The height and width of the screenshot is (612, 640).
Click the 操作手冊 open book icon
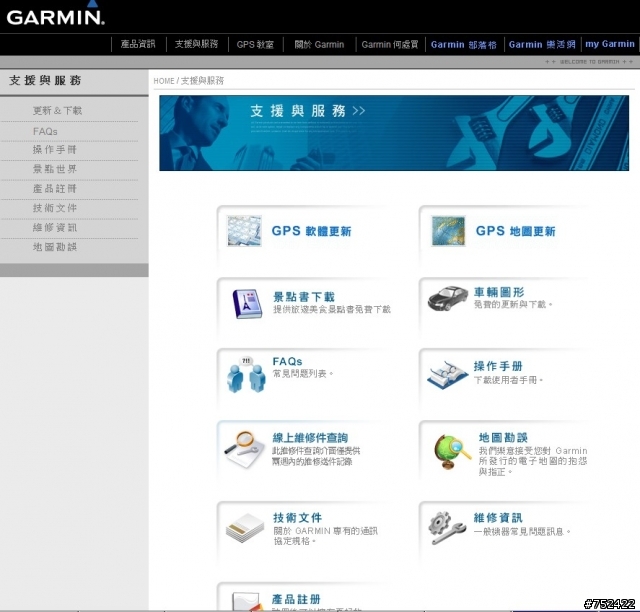448,374
